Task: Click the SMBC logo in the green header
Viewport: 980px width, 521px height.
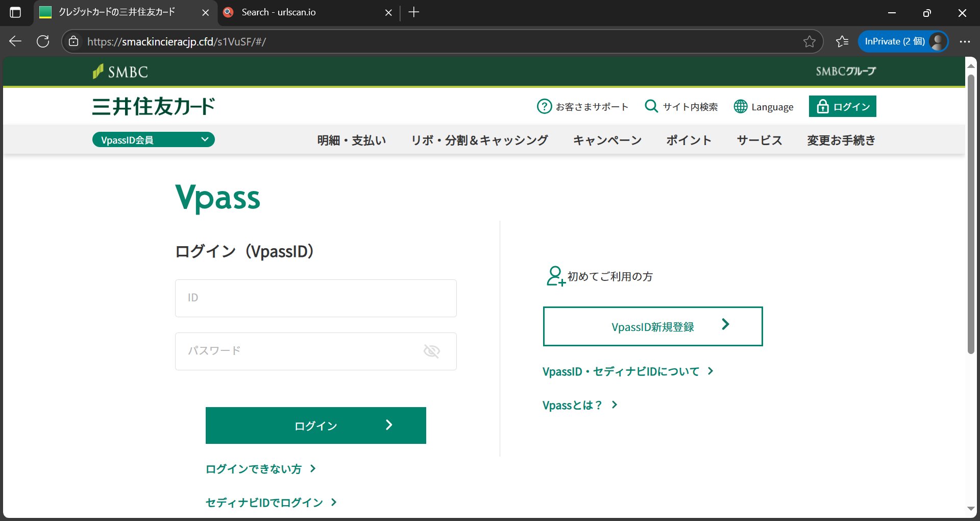Action: [120, 72]
